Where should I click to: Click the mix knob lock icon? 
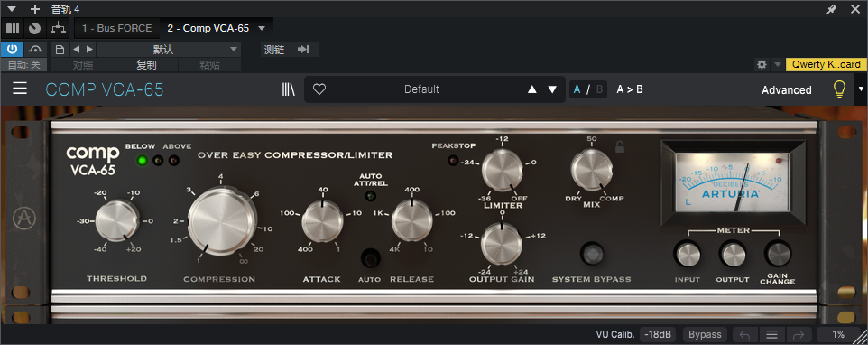pos(620,146)
